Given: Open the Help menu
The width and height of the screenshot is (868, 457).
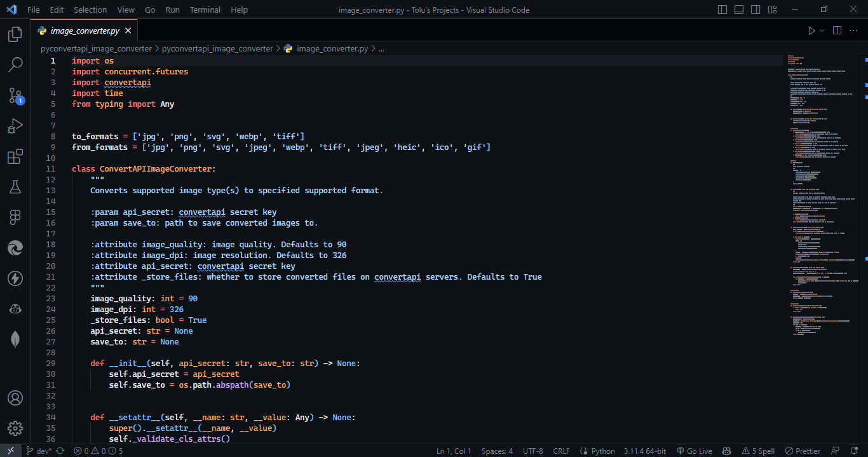Looking at the screenshot, I should (x=239, y=10).
